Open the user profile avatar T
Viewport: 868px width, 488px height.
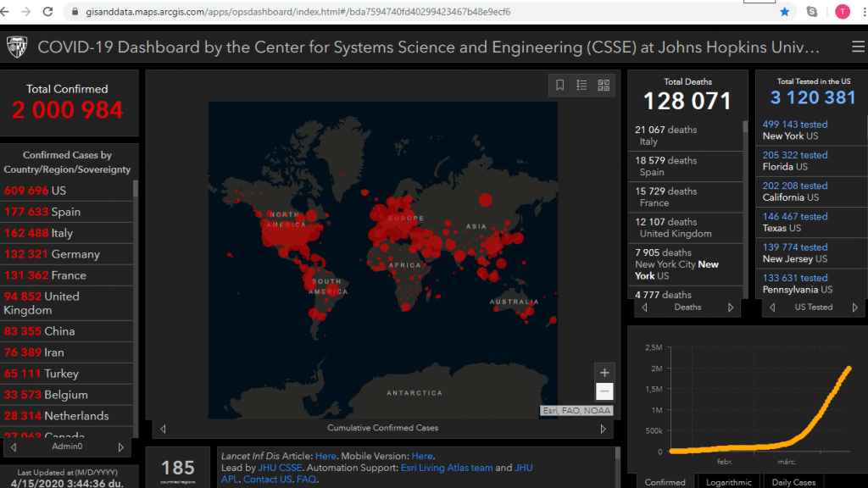click(x=843, y=12)
